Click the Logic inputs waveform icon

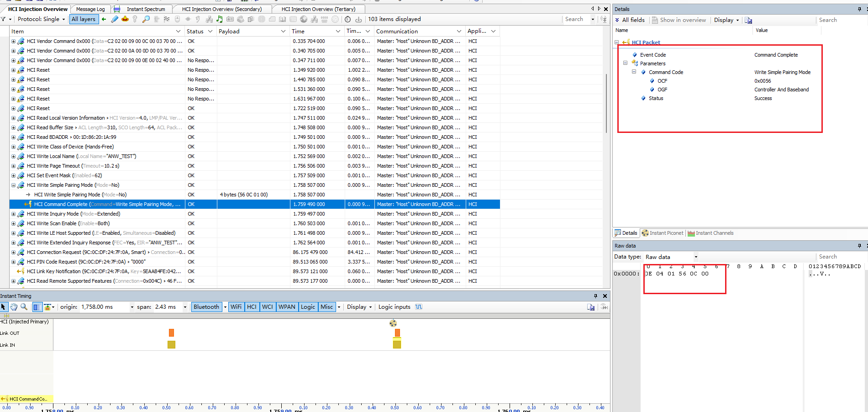419,307
